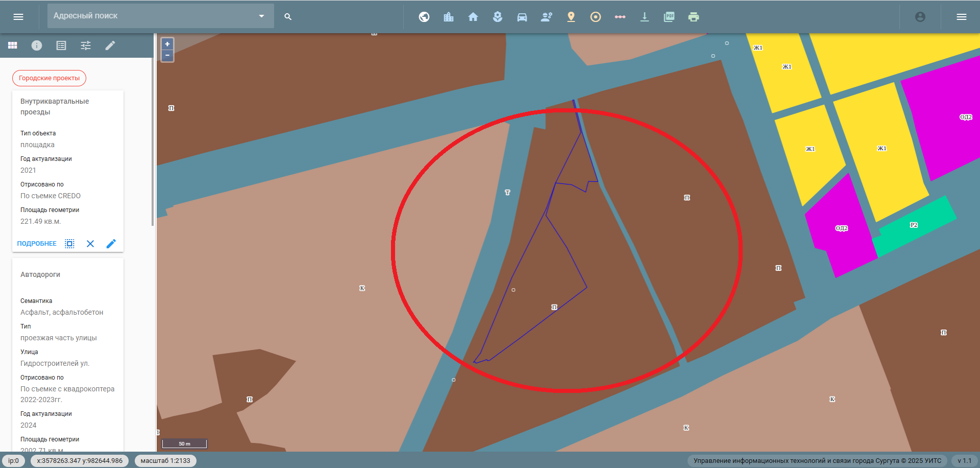Open the filter sliders tab in sidebar
This screenshot has width=980, height=468.
pyautogui.click(x=86, y=45)
